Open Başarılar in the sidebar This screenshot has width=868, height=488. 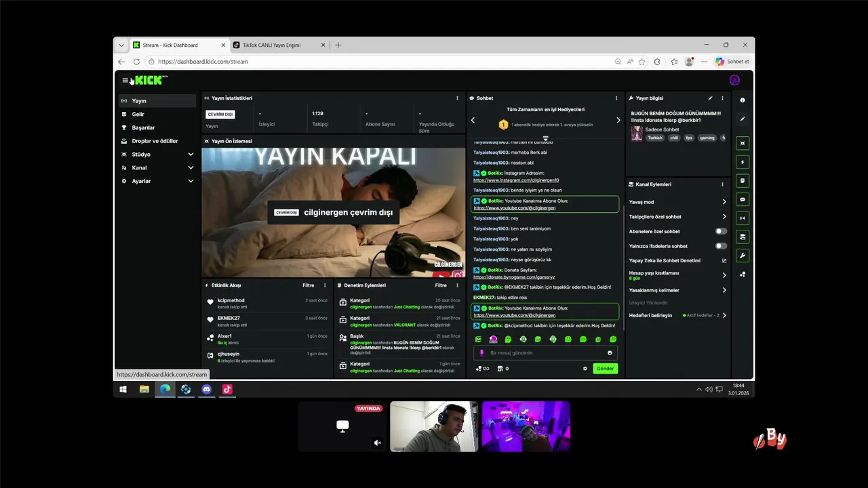click(157, 127)
